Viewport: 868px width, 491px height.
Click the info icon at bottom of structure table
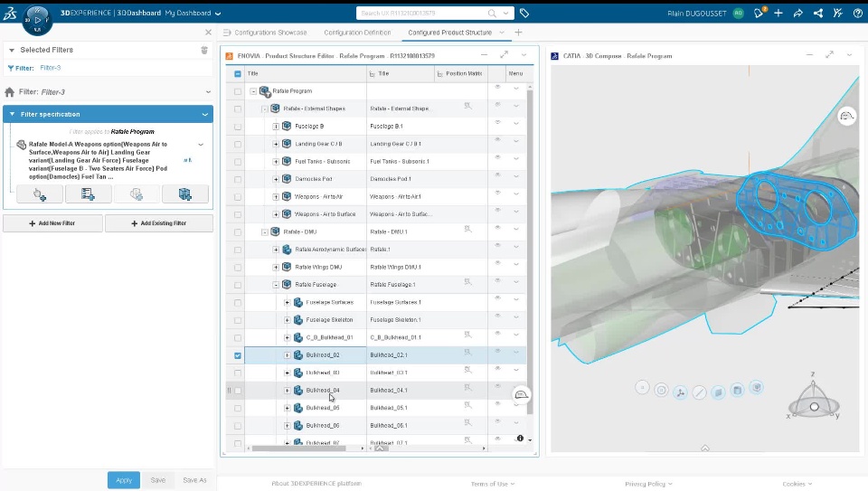(x=520, y=439)
